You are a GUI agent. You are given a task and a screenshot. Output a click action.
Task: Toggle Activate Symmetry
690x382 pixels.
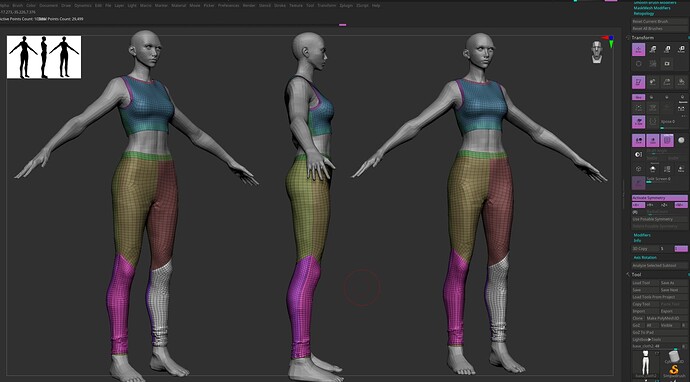coord(659,198)
